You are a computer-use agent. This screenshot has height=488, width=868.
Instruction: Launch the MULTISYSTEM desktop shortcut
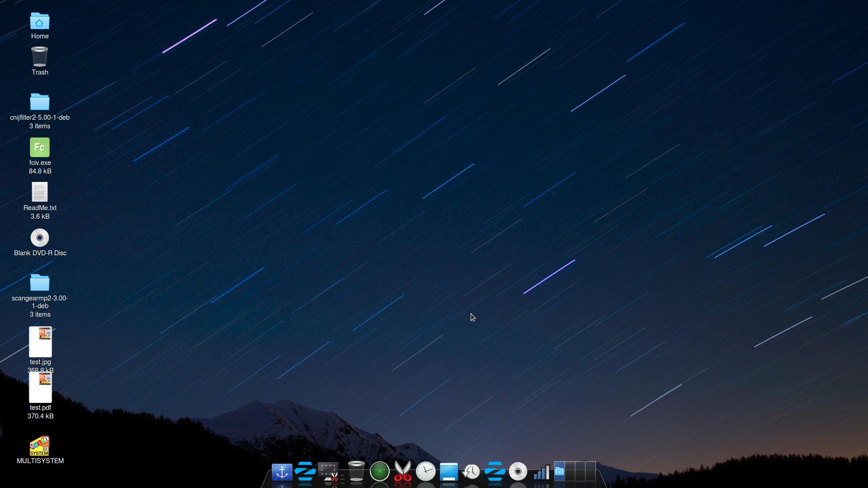click(x=40, y=446)
